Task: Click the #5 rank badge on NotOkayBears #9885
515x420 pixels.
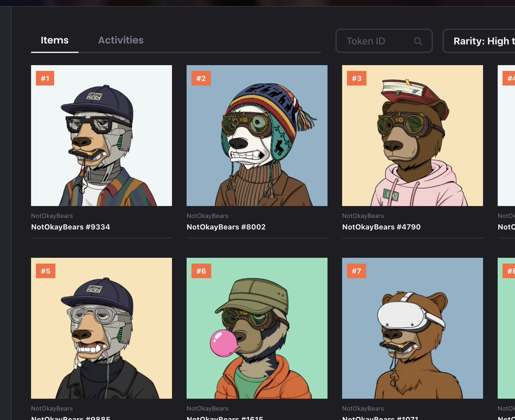Action: 45,271
